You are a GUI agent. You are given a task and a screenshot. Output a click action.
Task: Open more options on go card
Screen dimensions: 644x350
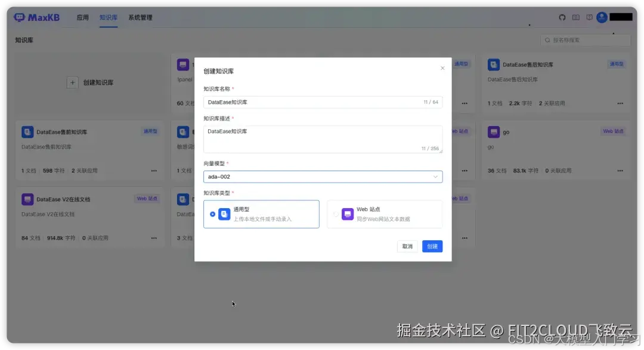pyautogui.click(x=620, y=171)
